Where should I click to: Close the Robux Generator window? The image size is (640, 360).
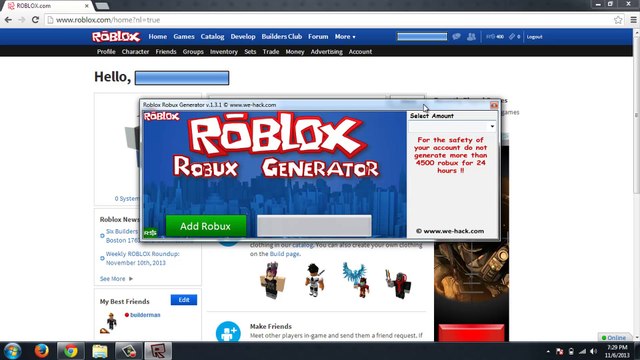pyautogui.click(x=494, y=105)
